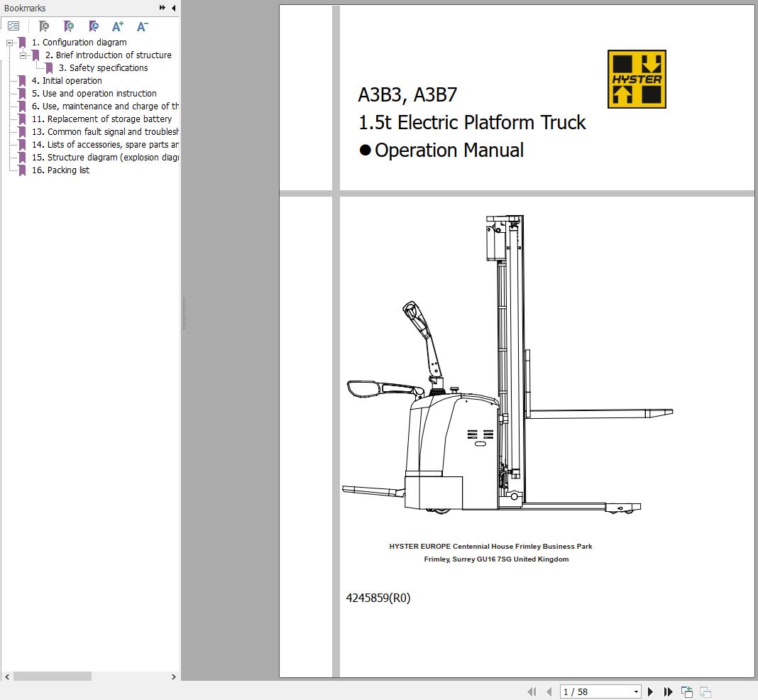758x700 pixels.
Task: Click the platform truck illustration
Action: 507,364
